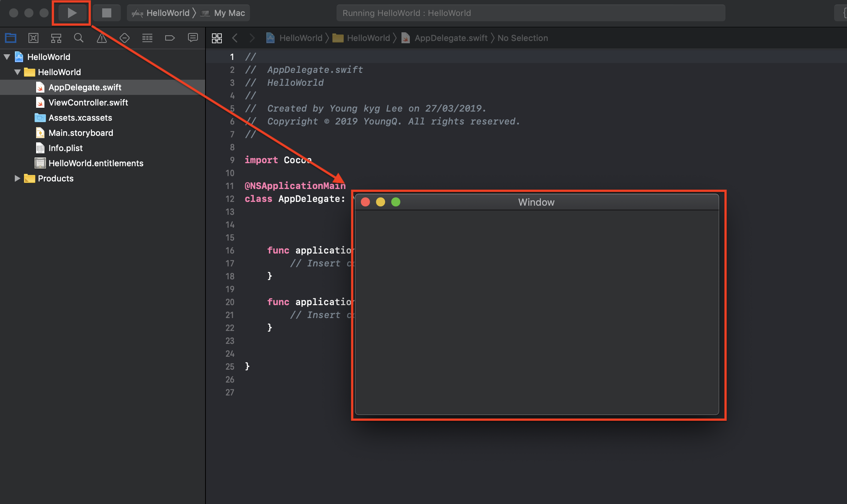Open the related items grid menu

tap(217, 38)
